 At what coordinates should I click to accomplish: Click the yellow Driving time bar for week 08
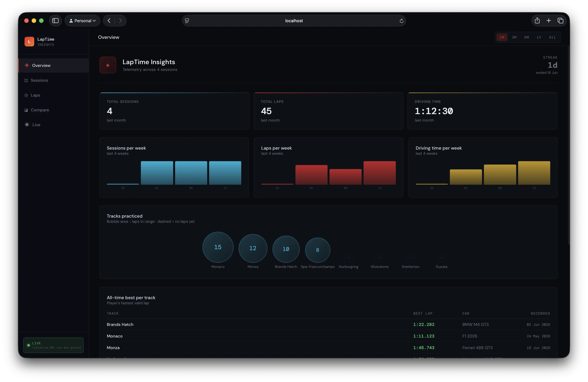(500, 174)
